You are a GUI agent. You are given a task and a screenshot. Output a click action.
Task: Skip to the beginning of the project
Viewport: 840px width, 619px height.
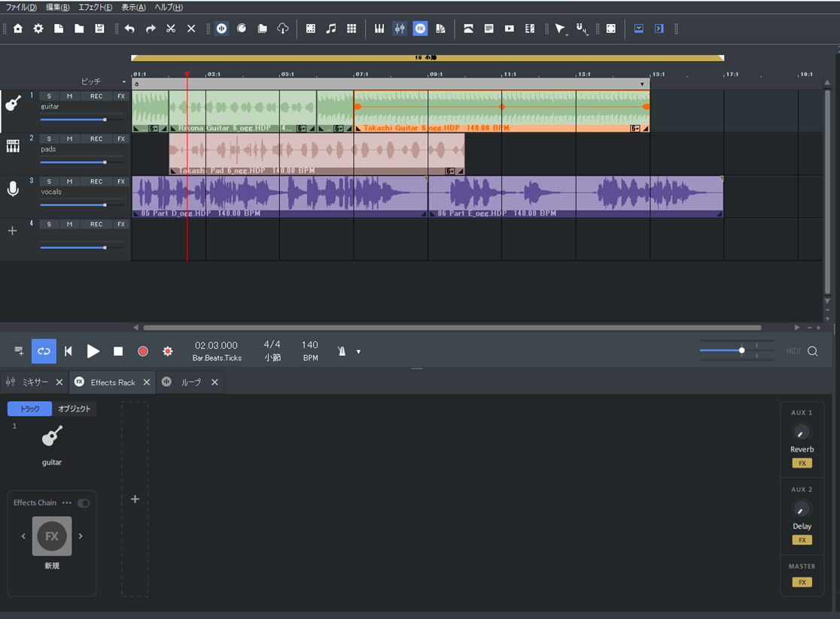(68, 351)
